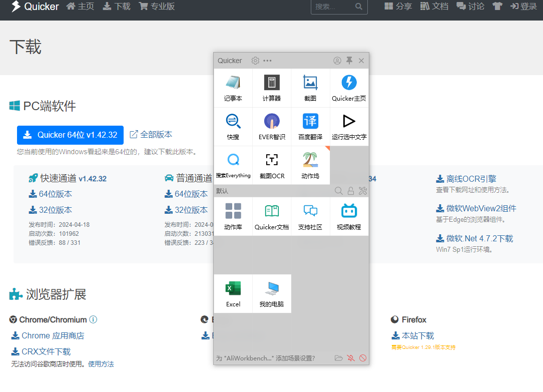
Task: Start the 截图OCR action
Action: point(272,165)
